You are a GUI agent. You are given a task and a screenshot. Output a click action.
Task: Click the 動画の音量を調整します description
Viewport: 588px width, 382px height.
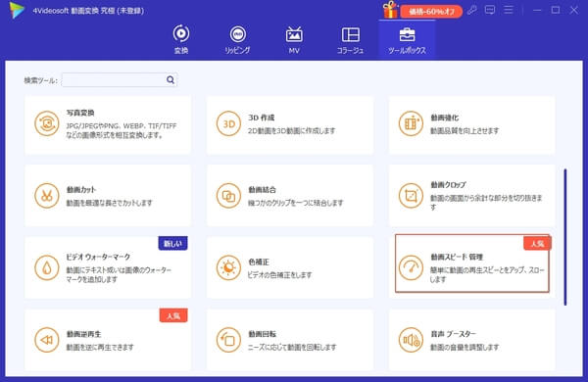pyautogui.click(x=465, y=347)
